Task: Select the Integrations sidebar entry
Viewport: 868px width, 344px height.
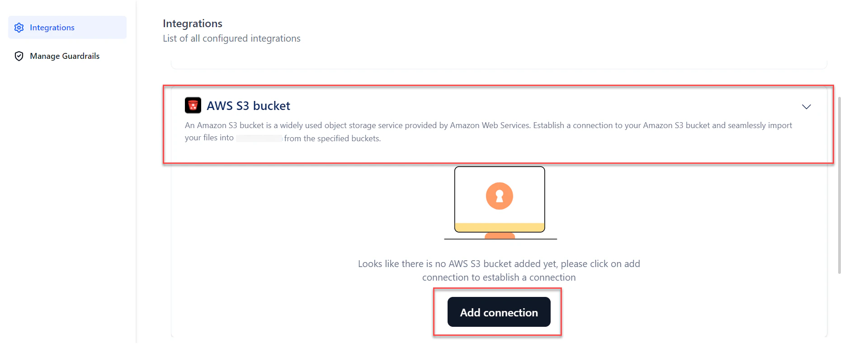Action: tap(51, 28)
